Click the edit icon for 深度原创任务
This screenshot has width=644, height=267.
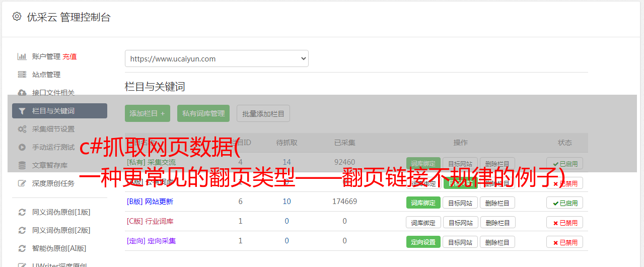pos(22,183)
